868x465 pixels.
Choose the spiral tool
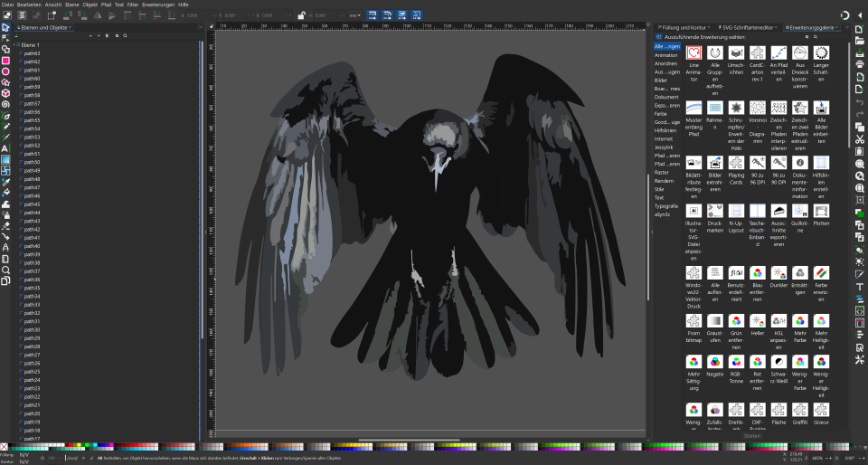point(5,104)
